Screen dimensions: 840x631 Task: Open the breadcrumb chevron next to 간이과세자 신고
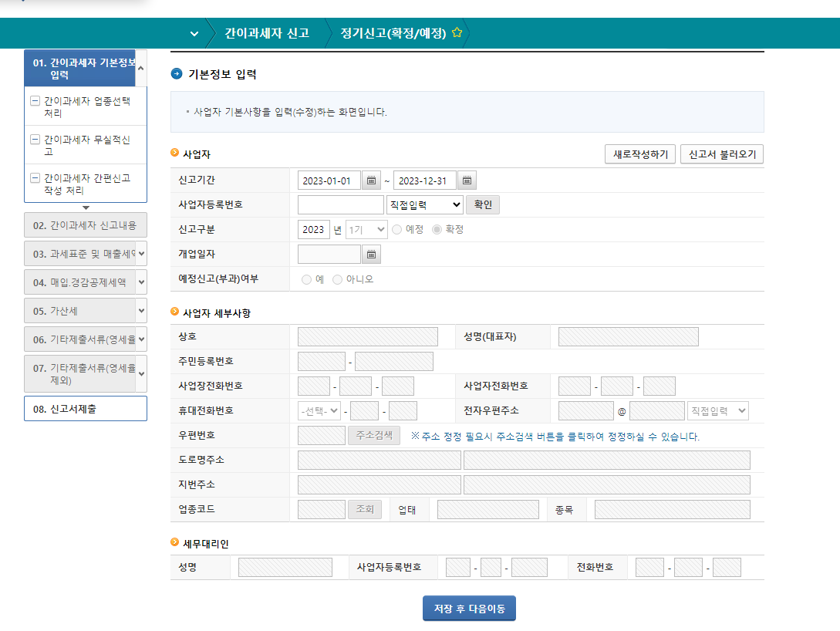194,33
